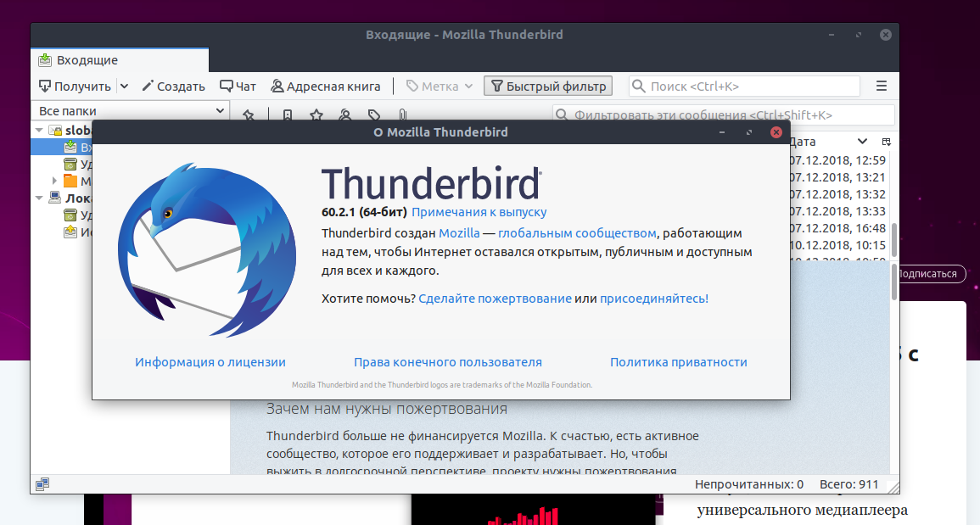980x525 pixels.
Task: Click the online status icon in status bar
Action: click(42, 484)
